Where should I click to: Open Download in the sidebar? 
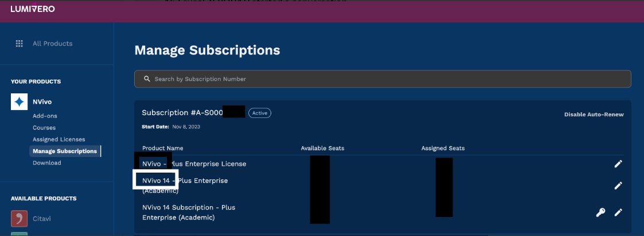(x=47, y=163)
